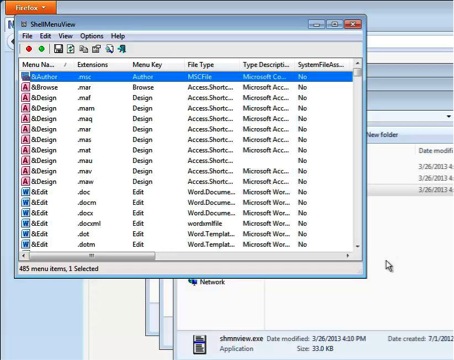Click the vertical scrollbar up arrow

(357, 63)
